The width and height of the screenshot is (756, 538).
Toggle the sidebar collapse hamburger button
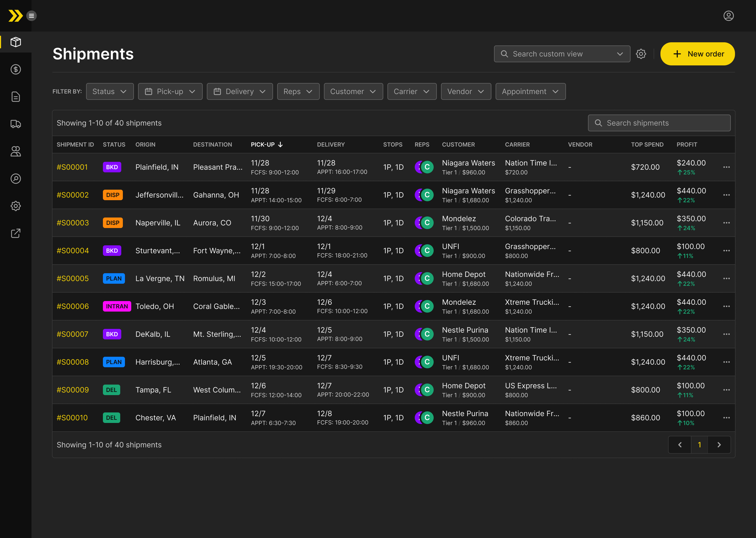31,15
